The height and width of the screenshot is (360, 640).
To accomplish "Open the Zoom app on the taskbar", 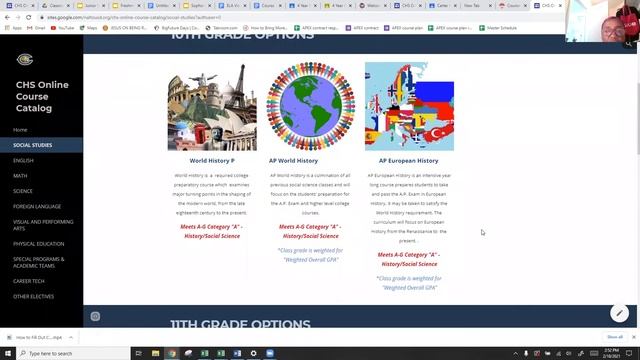I will [270, 353].
